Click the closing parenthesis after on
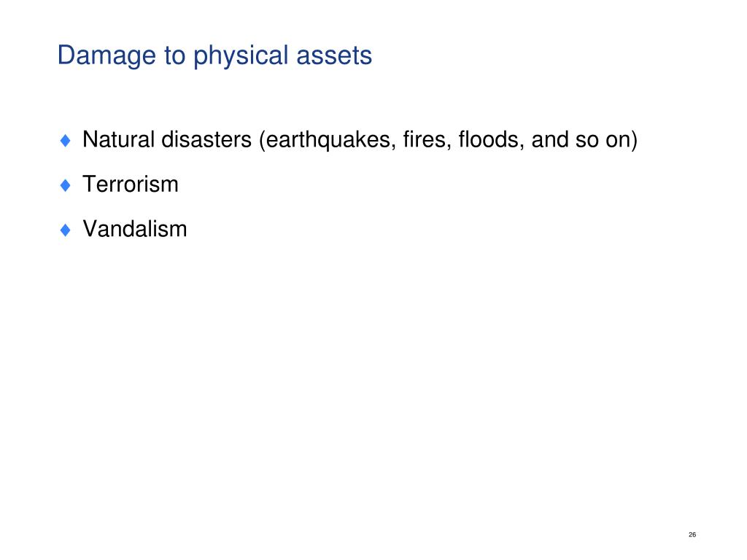 (x=634, y=140)
